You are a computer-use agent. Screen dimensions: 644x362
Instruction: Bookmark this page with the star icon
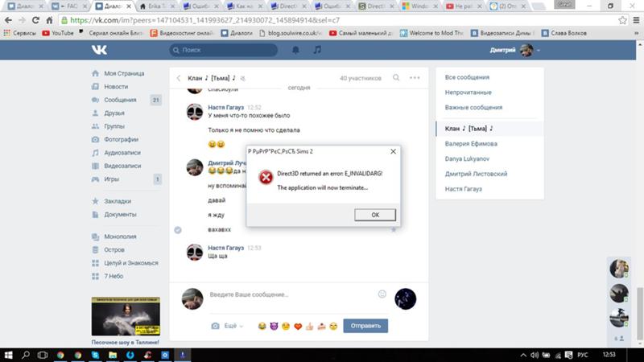tap(622, 20)
